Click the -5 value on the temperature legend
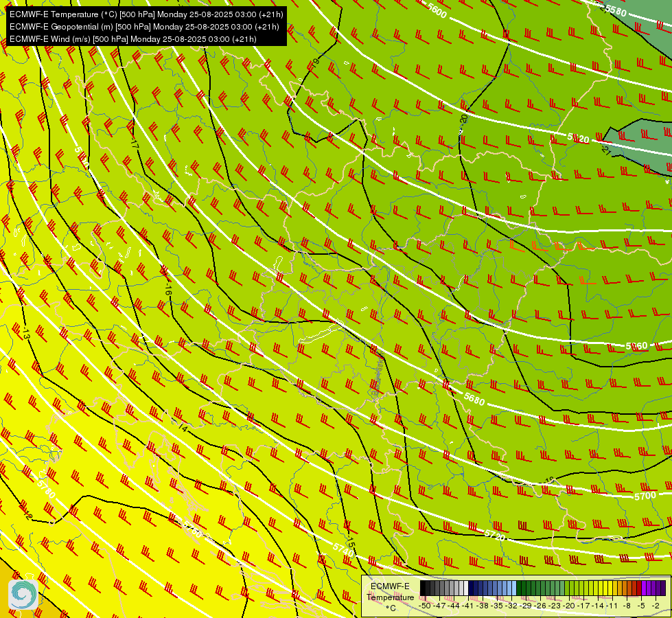672x618 pixels. pos(640,606)
